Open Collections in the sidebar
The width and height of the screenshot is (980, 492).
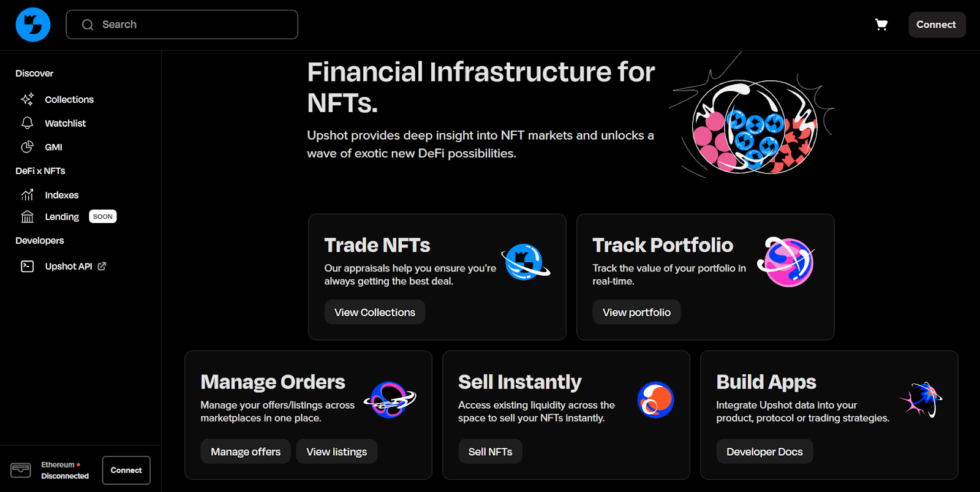(69, 99)
